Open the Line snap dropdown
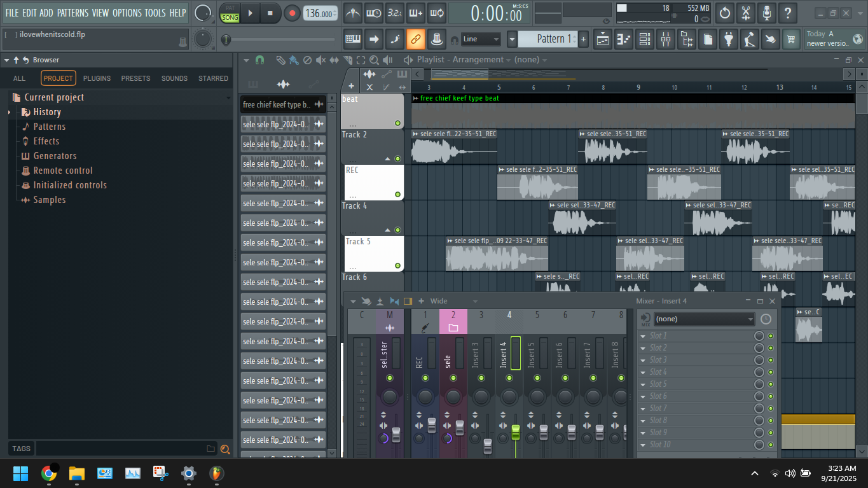This screenshot has height=488, width=868. coord(481,39)
